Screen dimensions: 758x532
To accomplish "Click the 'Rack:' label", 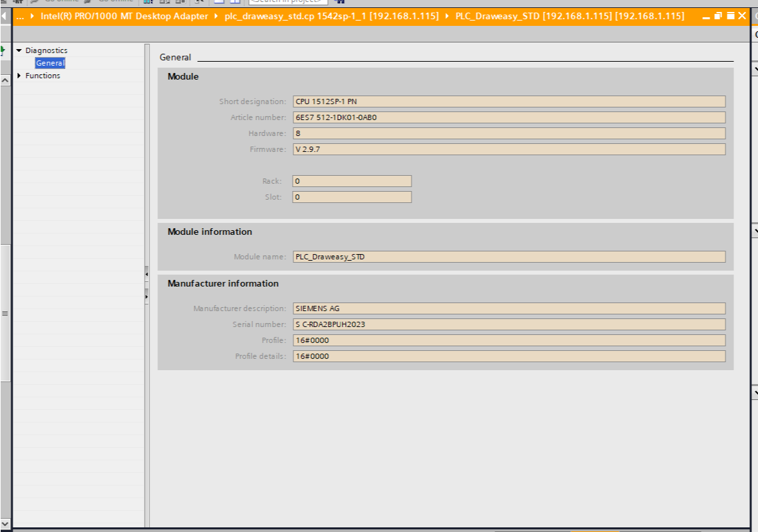I will coord(271,181).
